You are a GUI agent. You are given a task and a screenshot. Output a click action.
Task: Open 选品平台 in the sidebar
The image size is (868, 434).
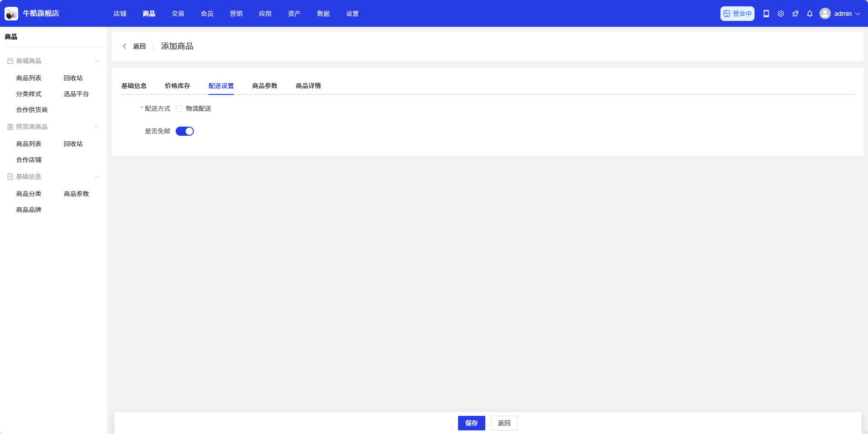coord(76,94)
